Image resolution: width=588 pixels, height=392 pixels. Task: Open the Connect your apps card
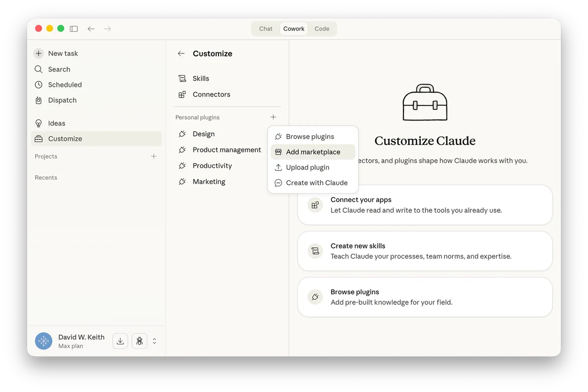(x=424, y=205)
